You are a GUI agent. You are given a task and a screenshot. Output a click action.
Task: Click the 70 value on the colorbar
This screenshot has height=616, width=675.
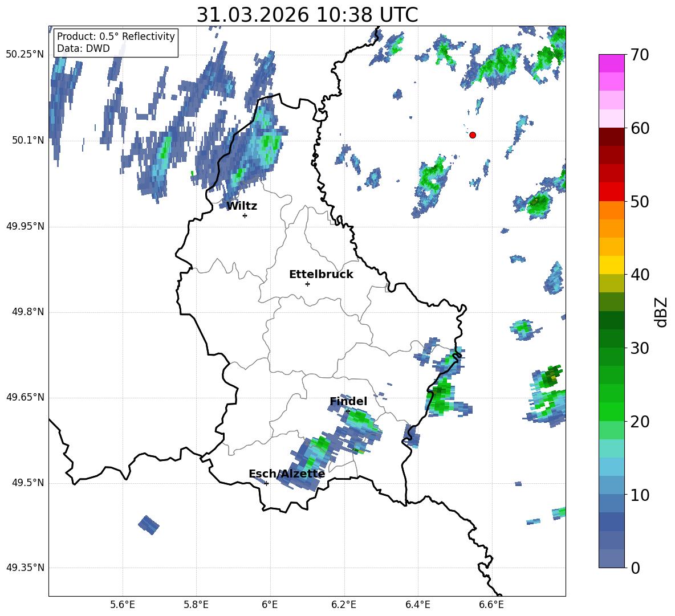[639, 55]
